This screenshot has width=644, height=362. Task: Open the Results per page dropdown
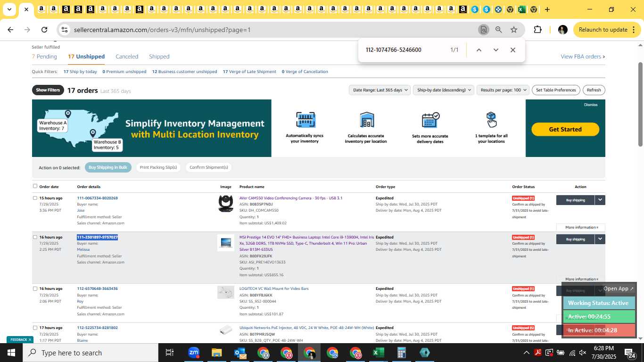(503, 90)
